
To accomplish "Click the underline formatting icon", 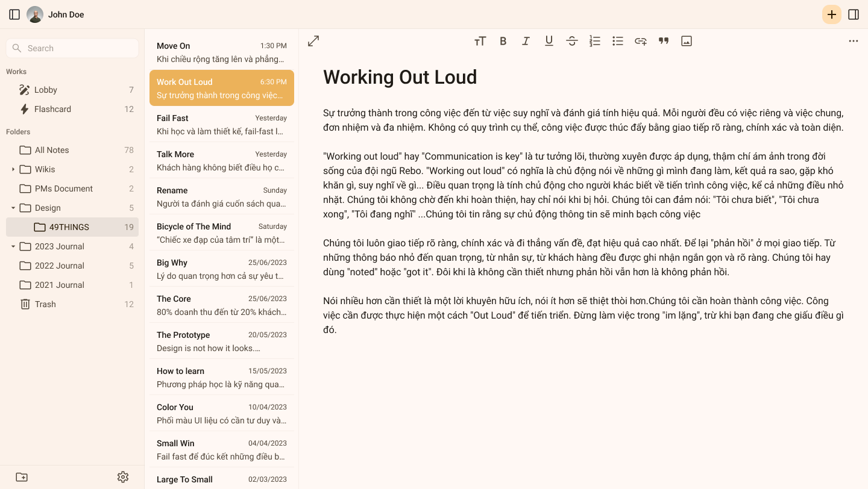I will tap(549, 41).
